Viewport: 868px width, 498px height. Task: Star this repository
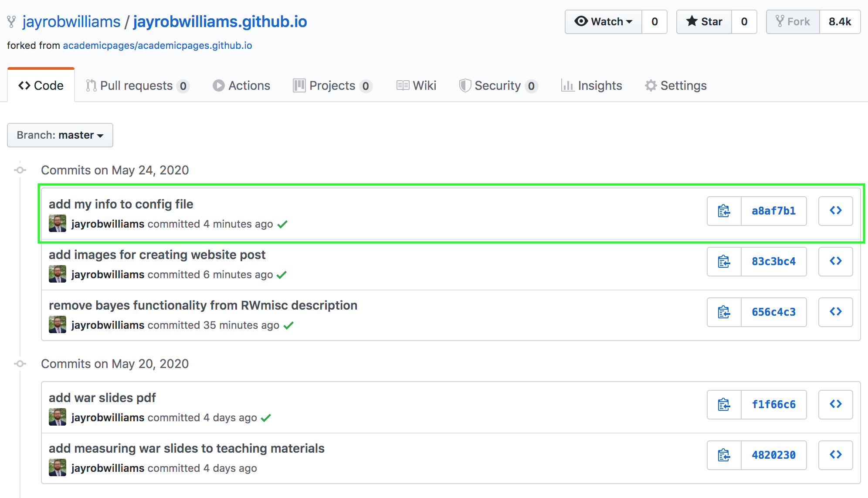coord(704,22)
